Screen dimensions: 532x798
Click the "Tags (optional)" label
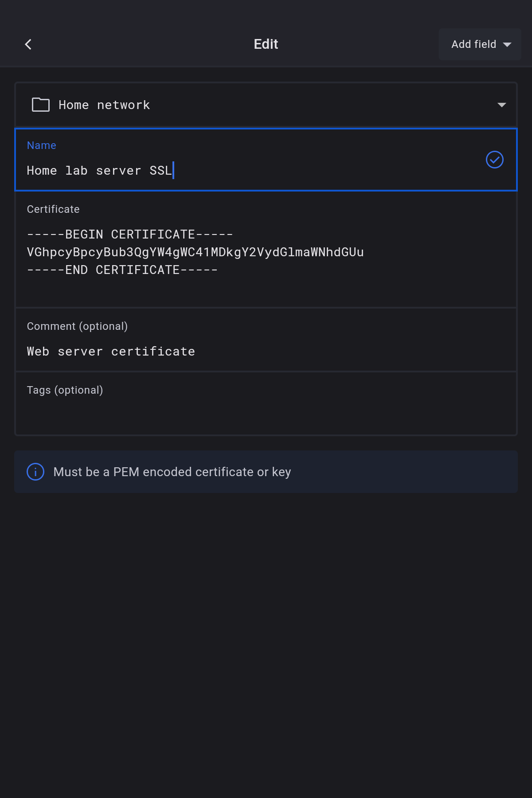[x=65, y=390]
